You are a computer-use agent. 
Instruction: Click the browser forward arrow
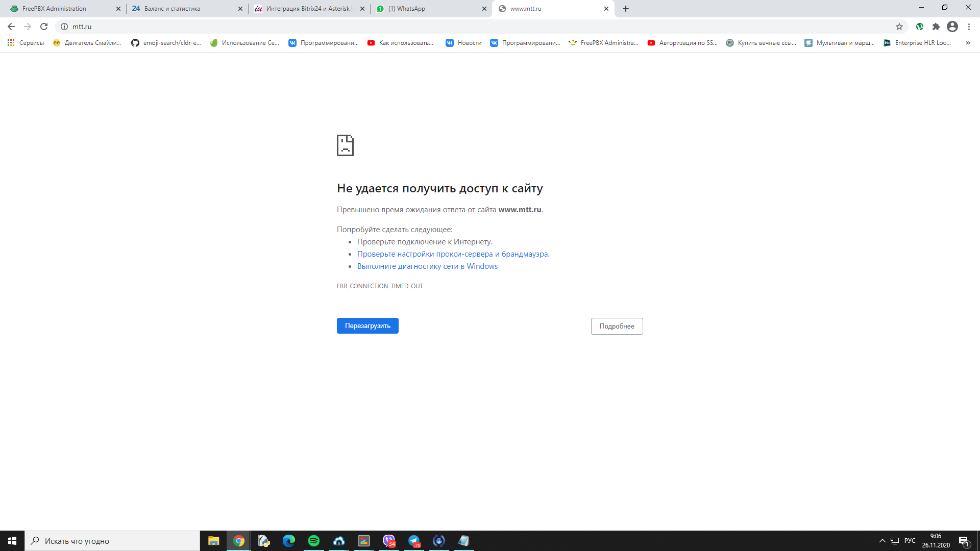(x=28, y=27)
